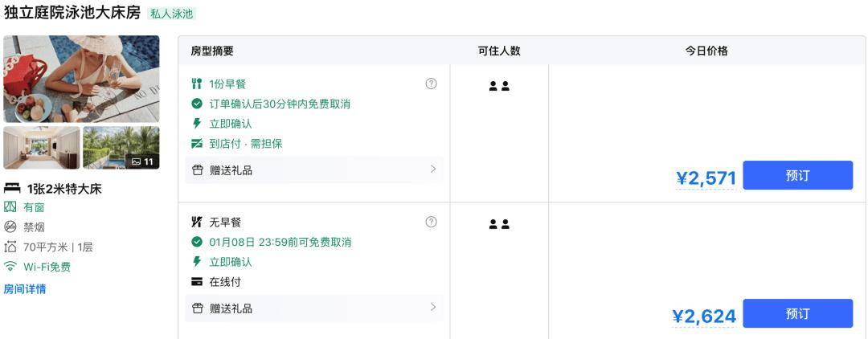Click the window icon next to 有窗
This screenshot has width=868, height=339.
[10, 207]
